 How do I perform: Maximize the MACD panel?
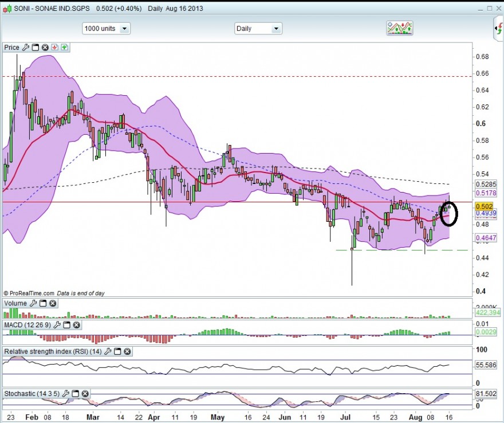66,325
